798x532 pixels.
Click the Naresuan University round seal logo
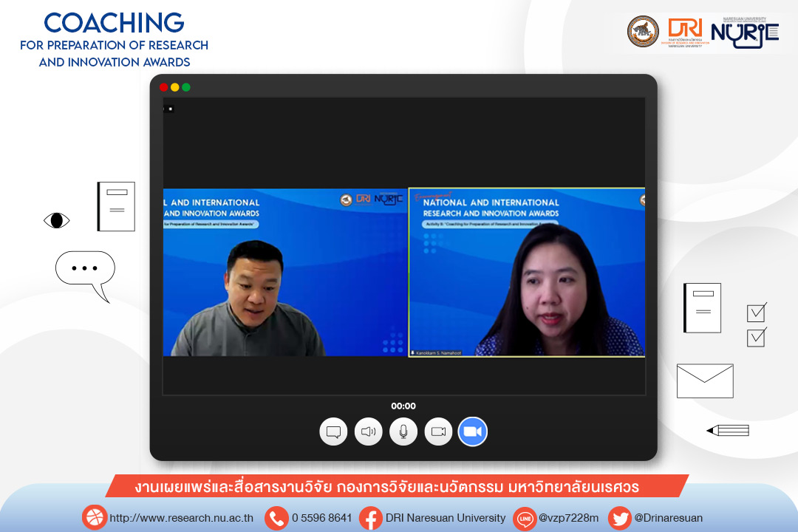tap(643, 32)
